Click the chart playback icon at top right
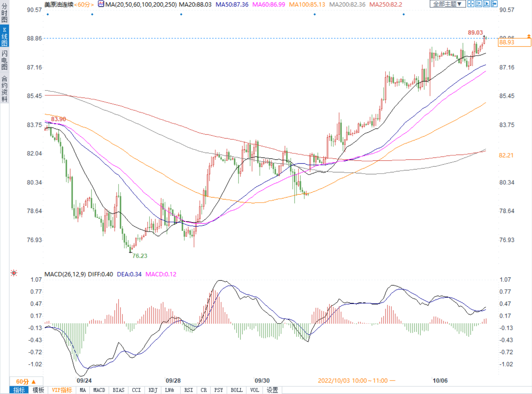The height and width of the screenshot is (394, 532). pyautogui.click(x=486, y=4)
